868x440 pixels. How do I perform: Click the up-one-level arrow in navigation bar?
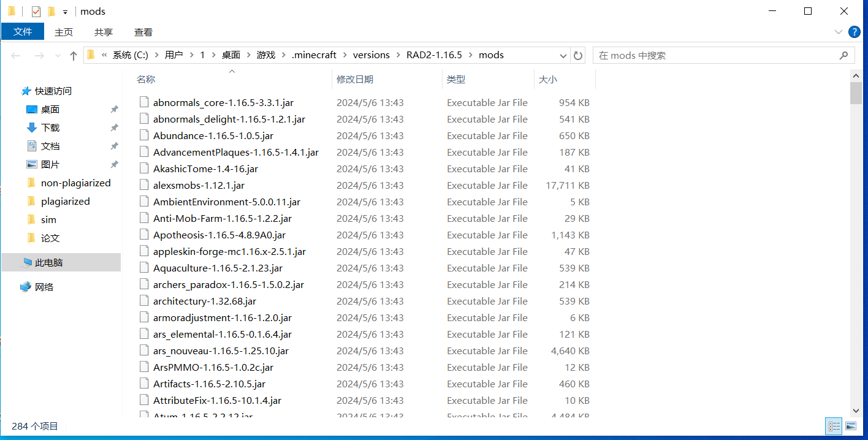click(x=73, y=55)
